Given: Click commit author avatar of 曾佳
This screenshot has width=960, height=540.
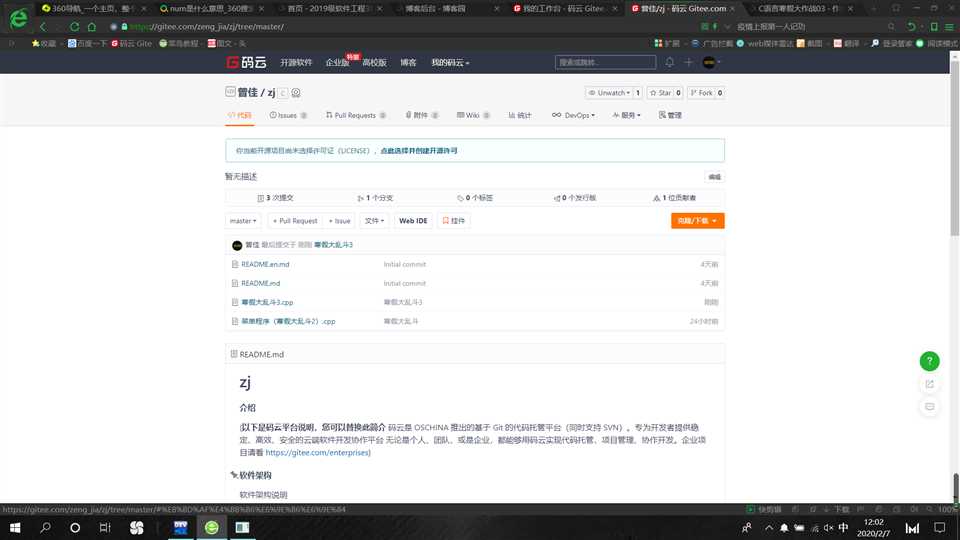Looking at the screenshot, I should click(237, 246).
